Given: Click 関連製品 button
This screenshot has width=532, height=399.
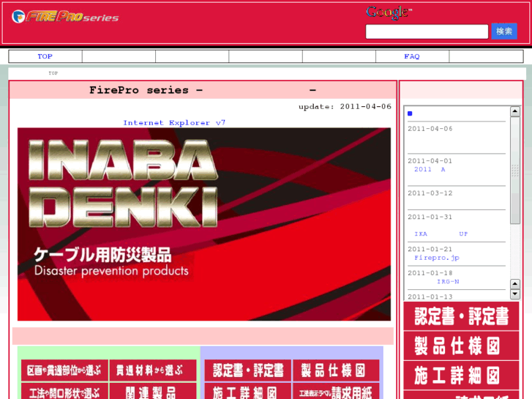Looking at the screenshot, I should tap(153, 391).
